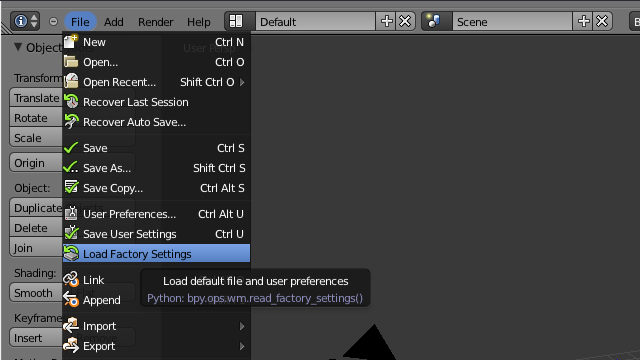Click the Export arrow icon

tap(71, 345)
